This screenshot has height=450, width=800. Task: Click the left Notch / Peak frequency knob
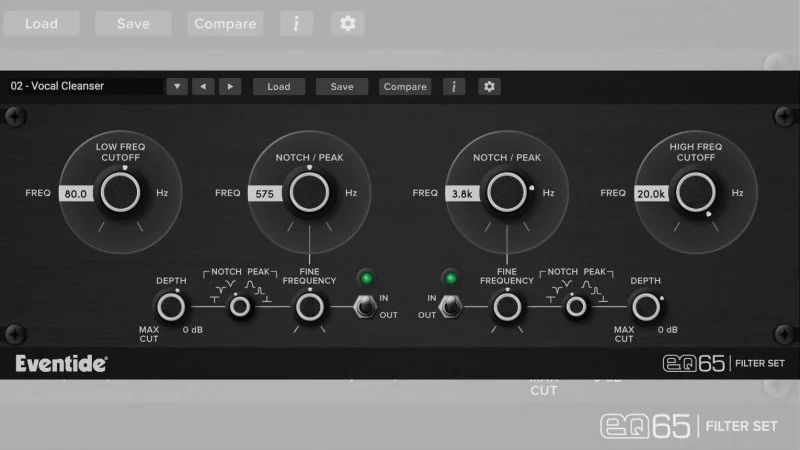click(309, 192)
